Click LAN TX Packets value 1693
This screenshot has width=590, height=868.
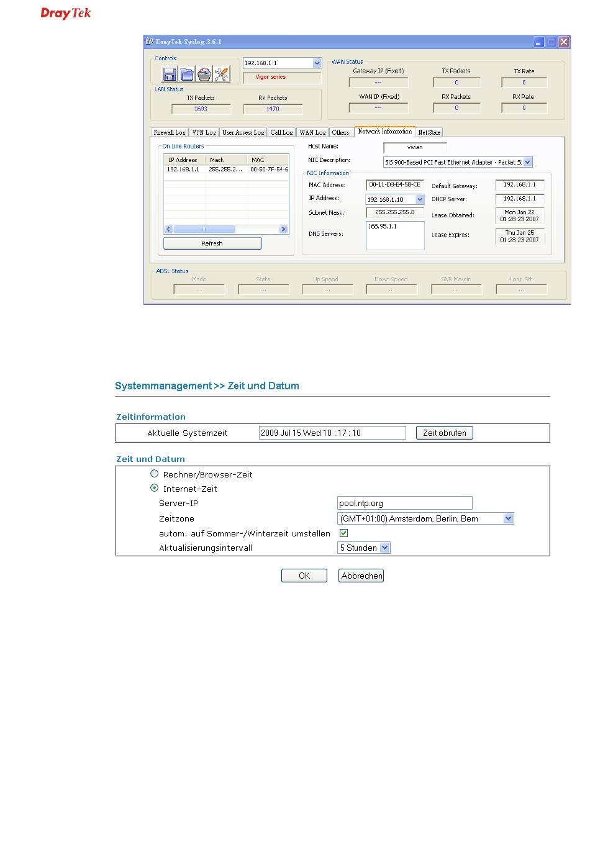coord(201,109)
